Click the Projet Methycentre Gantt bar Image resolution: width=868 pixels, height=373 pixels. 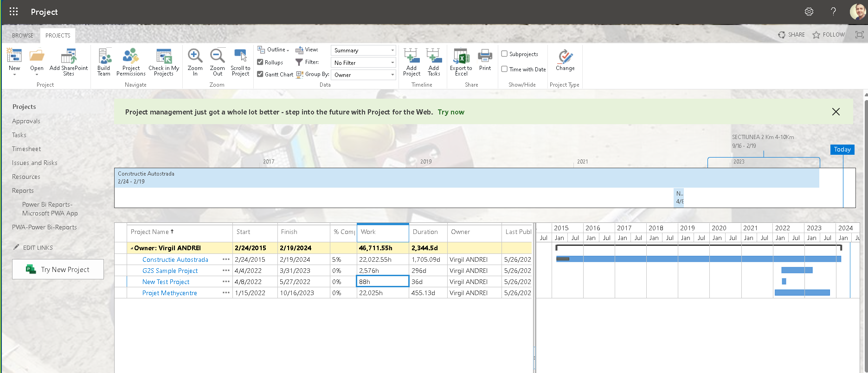pyautogui.click(x=802, y=292)
